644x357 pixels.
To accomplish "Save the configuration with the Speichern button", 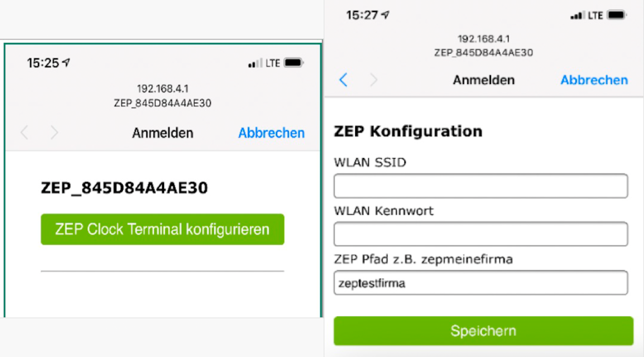I will (483, 331).
